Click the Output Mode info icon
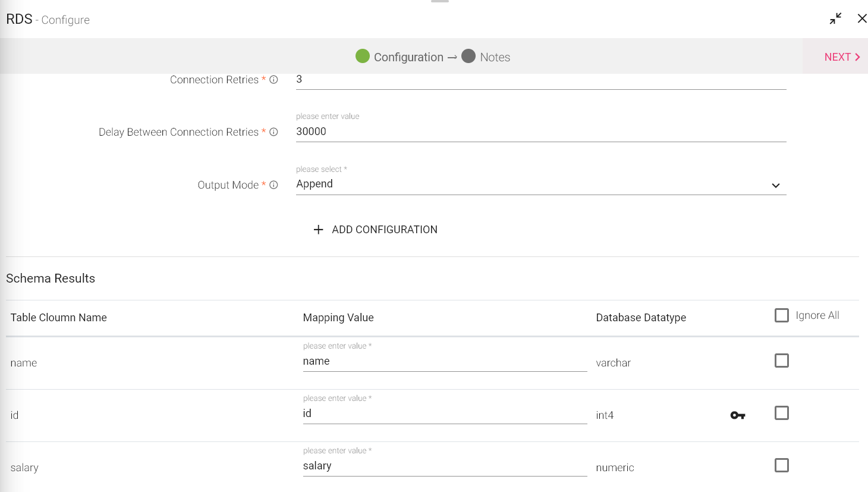Viewport: 868px width, 492px height. (x=273, y=185)
